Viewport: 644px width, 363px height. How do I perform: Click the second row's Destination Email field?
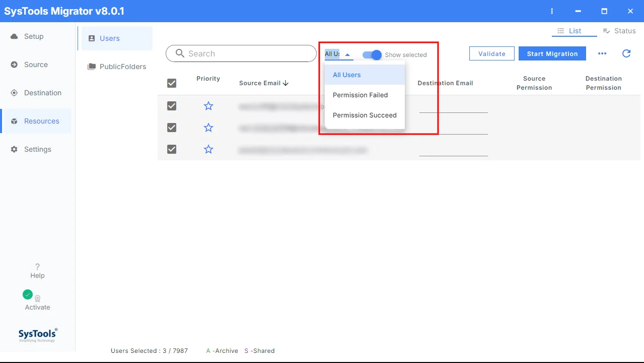453,128
